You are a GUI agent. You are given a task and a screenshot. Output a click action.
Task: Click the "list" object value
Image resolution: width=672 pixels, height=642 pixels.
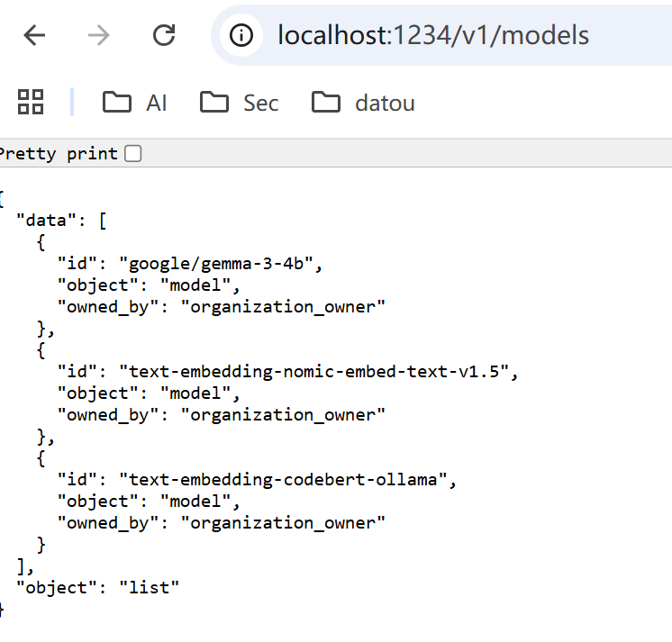(x=150, y=588)
